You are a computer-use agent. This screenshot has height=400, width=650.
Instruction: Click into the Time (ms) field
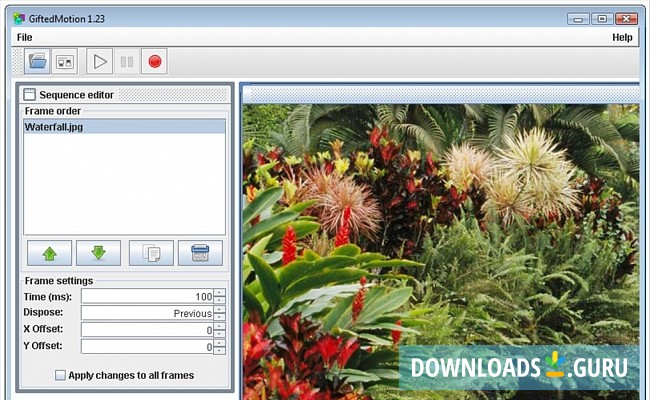pyautogui.click(x=147, y=296)
